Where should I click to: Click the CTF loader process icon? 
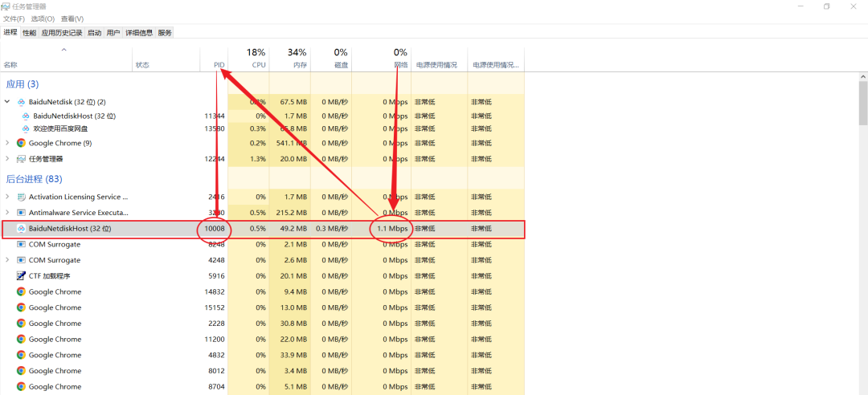coord(21,275)
